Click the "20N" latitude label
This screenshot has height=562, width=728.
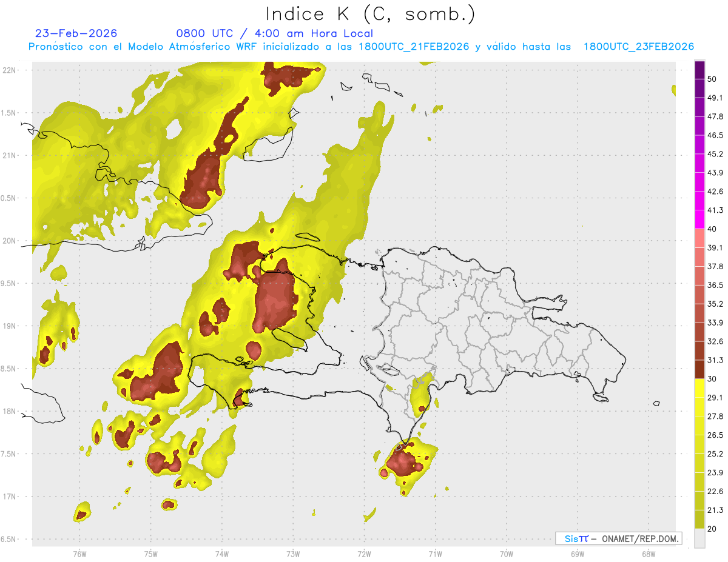(x=10, y=241)
